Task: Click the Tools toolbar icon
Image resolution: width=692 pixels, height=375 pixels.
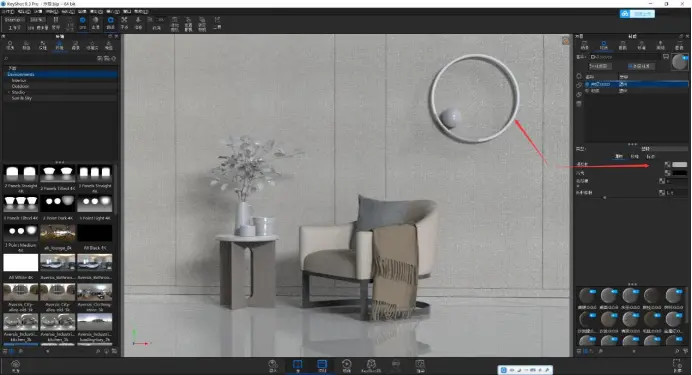Action: pyautogui.click(x=217, y=23)
